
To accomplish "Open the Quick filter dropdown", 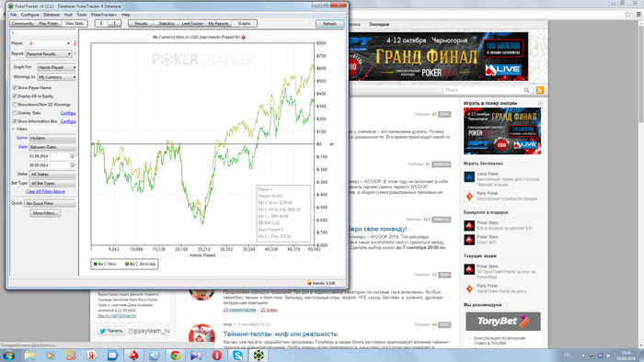I will coord(50,203).
